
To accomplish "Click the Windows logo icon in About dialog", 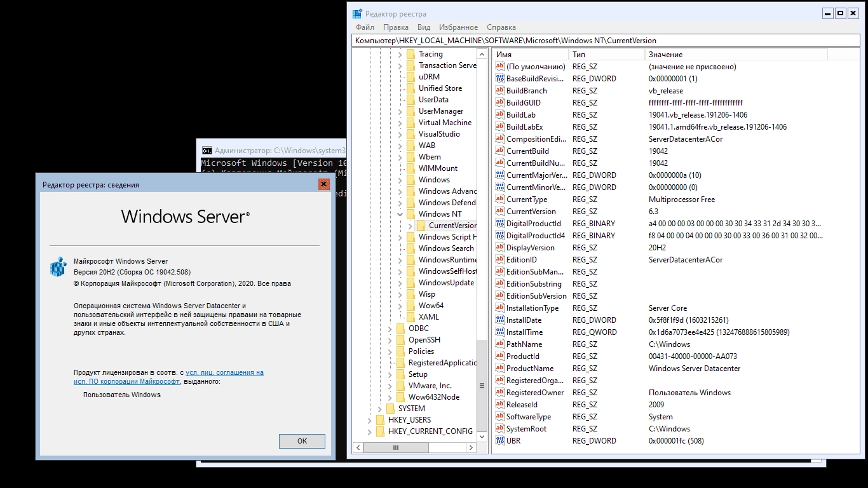I will tap(58, 266).
